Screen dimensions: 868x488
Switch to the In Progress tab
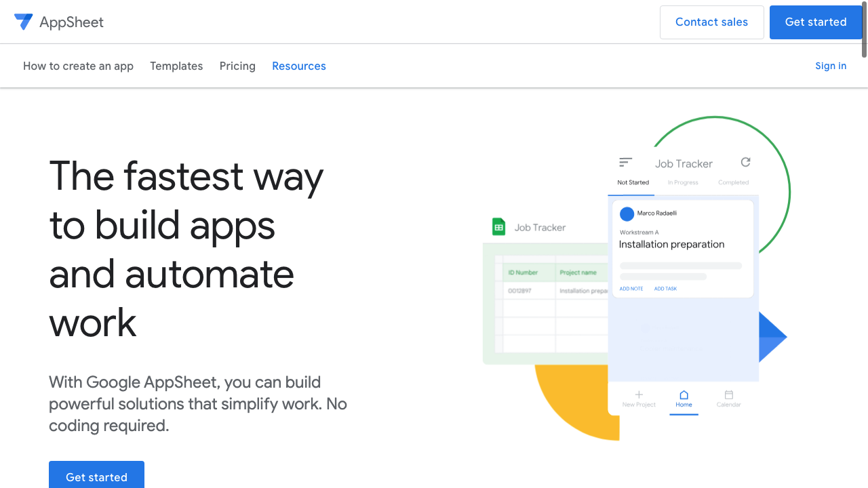pyautogui.click(x=682, y=182)
